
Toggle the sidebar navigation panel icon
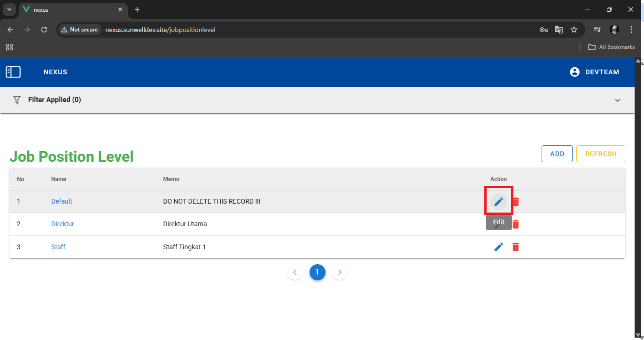coord(13,72)
